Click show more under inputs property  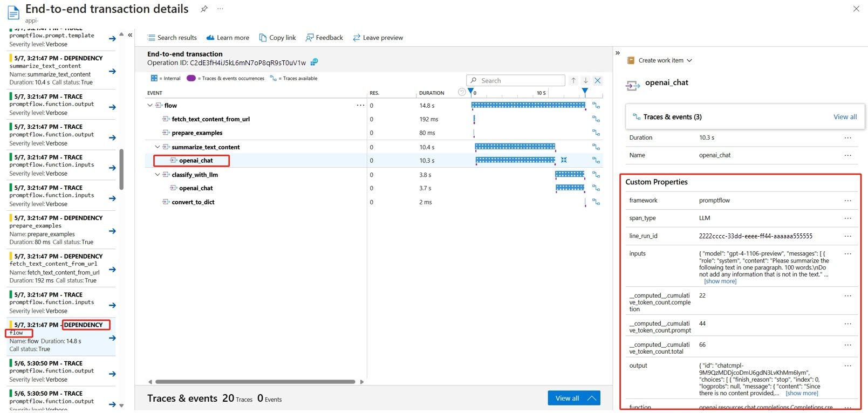pyautogui.click(x=720, y=281)
